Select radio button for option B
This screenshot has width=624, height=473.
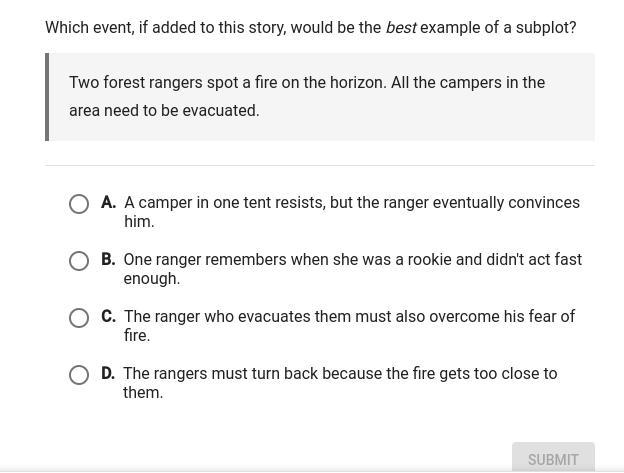(x=79, y=261)
